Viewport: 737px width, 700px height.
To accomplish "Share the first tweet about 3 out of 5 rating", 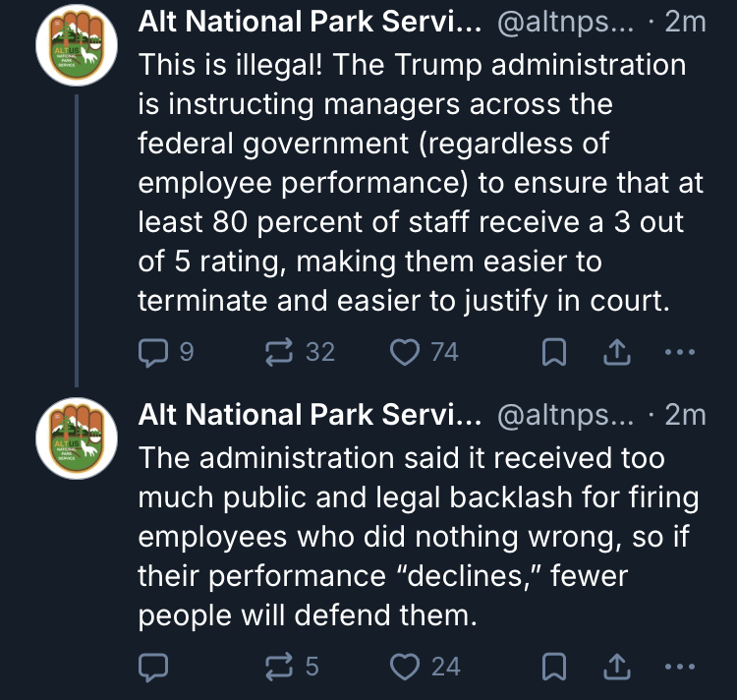I will pyautogui.click(x=618, y=351).
